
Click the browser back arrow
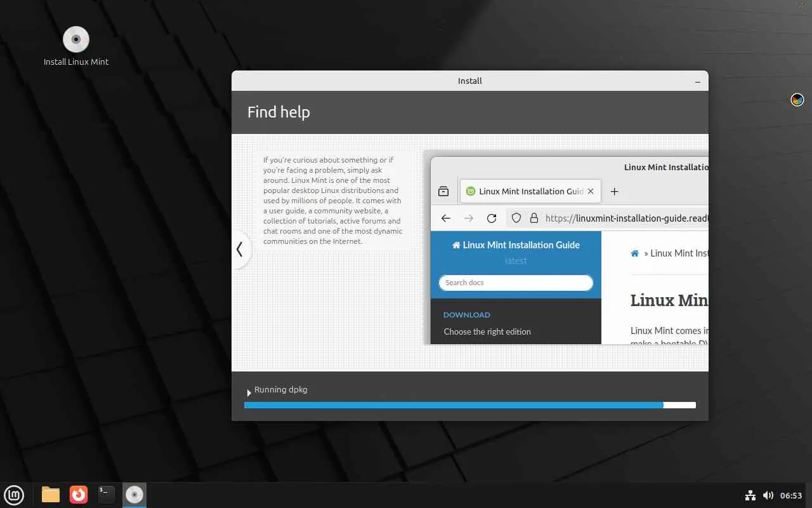[x=446, y=218]
